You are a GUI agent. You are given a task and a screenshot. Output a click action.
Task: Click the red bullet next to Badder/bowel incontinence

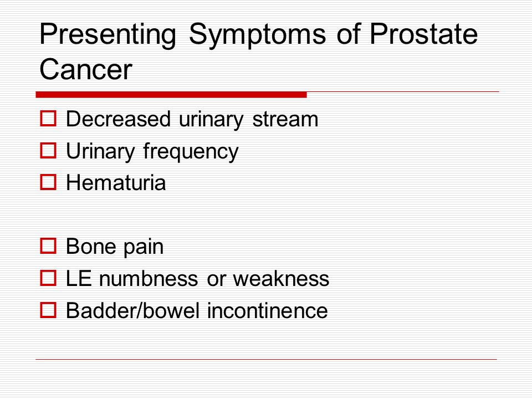tap(48, 310)
